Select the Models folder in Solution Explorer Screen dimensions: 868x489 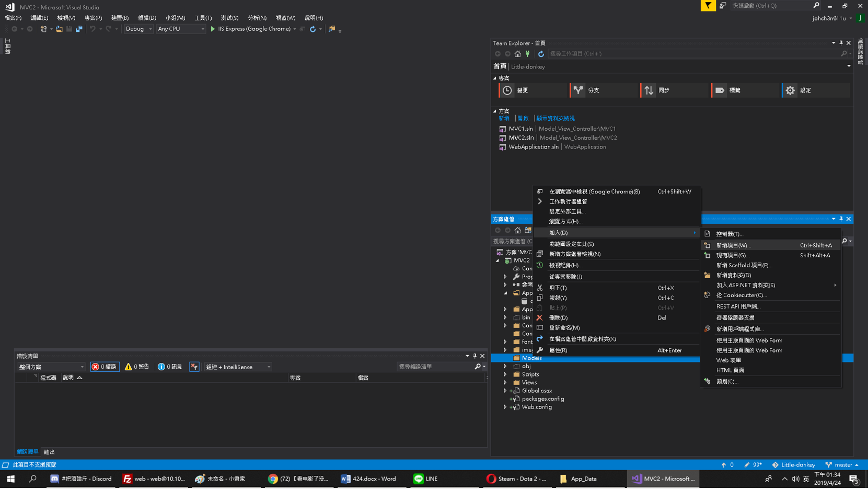click(531, 359)
